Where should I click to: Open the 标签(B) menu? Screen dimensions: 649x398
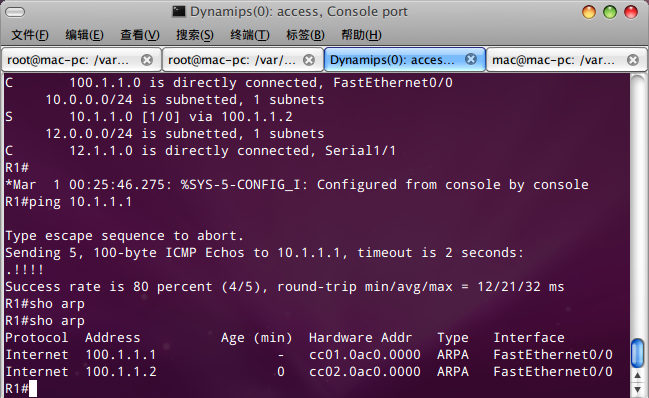tap(305, 35)
